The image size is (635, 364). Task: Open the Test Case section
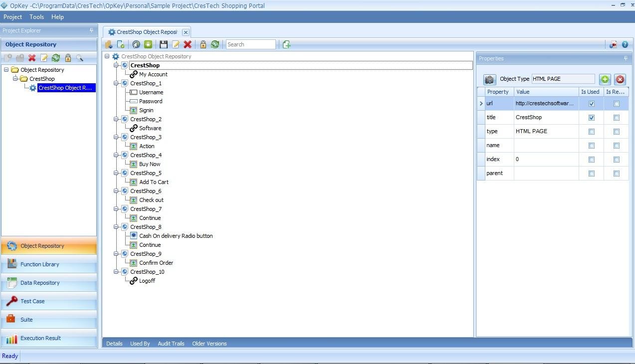(x=32, y=301)
